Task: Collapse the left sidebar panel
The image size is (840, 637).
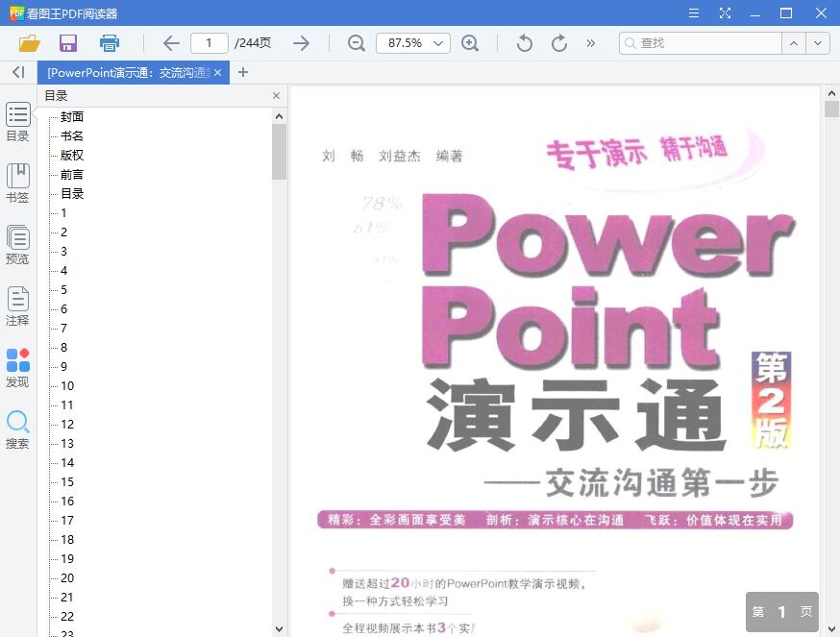Action: point(18,72)
